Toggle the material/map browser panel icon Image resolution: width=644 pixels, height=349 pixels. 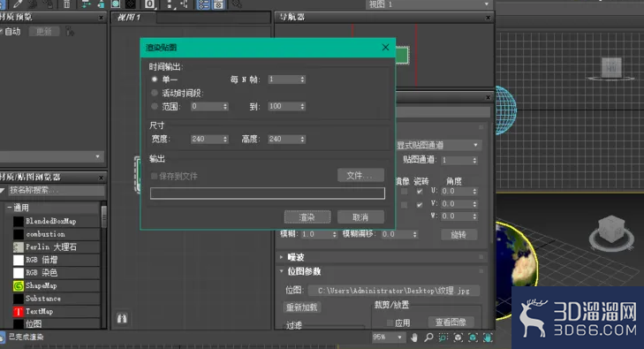[x=204, y=4]
